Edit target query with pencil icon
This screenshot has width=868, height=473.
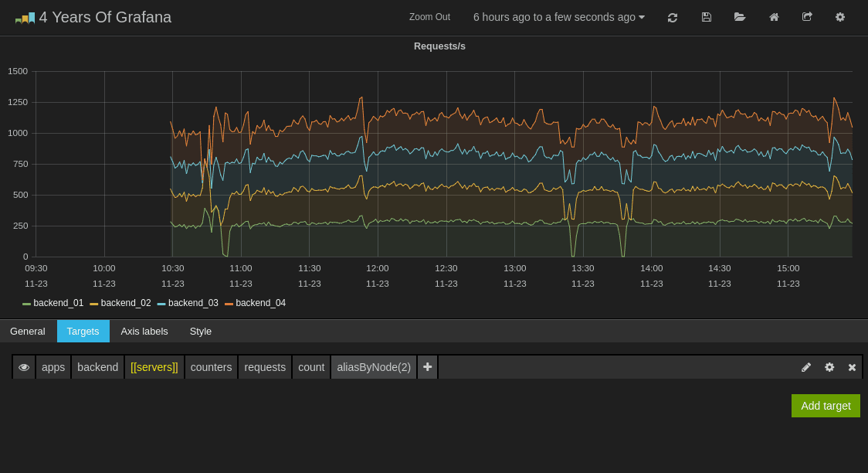806,367
